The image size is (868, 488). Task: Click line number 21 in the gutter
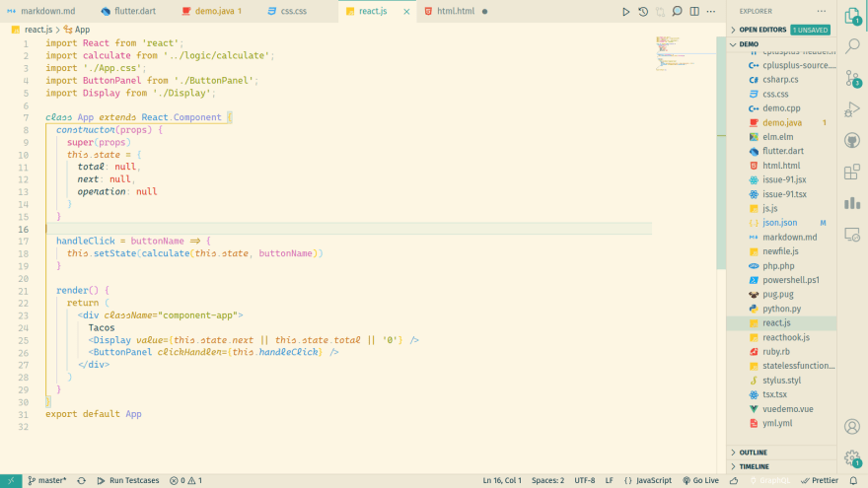[23, 291]
